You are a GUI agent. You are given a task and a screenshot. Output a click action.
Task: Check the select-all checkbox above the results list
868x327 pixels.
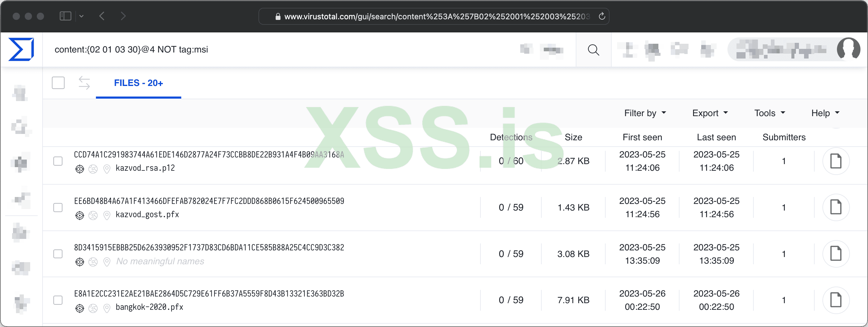point(58,83)
